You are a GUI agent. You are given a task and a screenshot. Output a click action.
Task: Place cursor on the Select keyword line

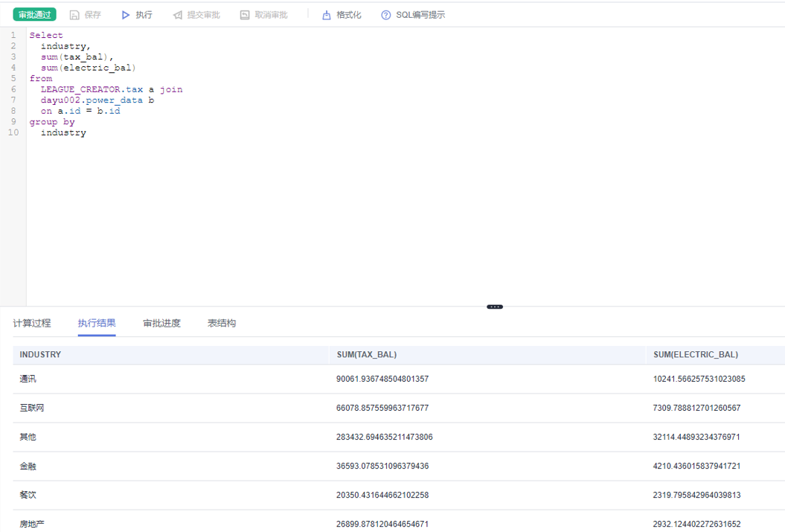click(46, 35)
